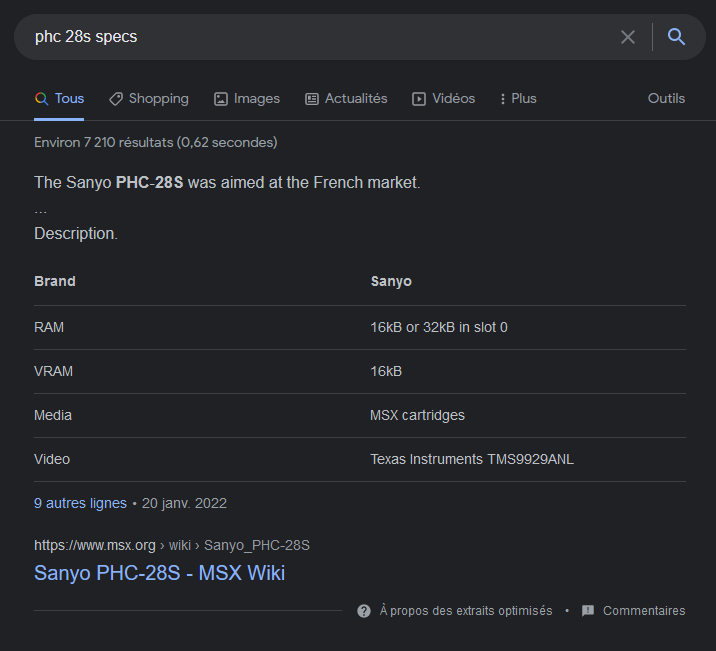The image size is (716, 651).
Task: Click the Shopping tag icon
Action: (116, 99)
